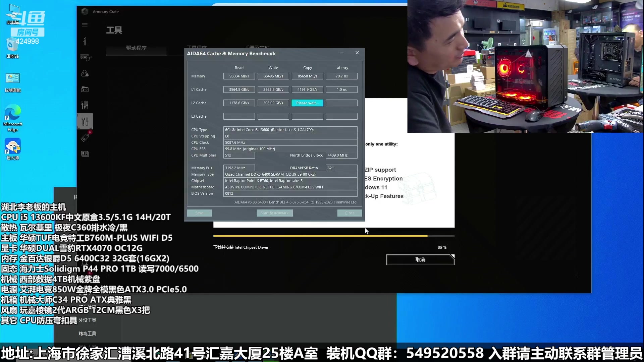The height and width of the screenshot is (362, 644).
Task: Click the Armoury Crate logo icon
Action: click(x=85, y=11)
